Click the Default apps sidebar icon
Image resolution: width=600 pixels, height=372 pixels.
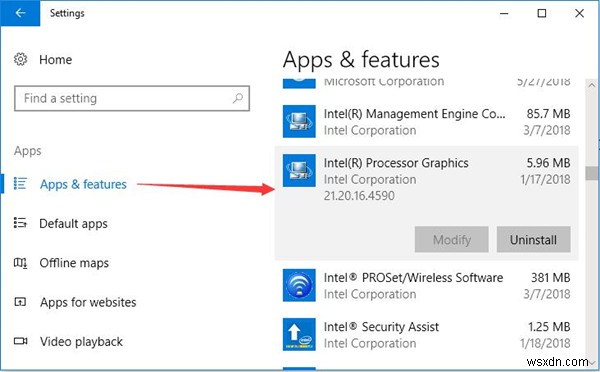tap(20, 223)
